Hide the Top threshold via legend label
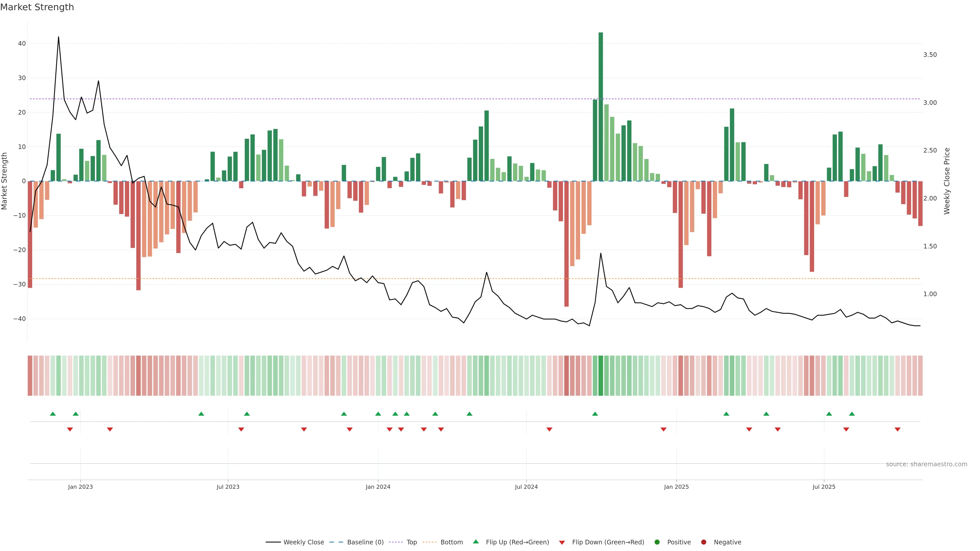The image size is (980, 551). tap(412, 542)
